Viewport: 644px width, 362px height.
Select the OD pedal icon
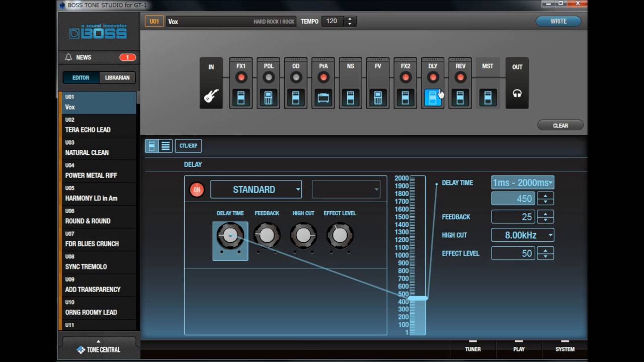296,98
